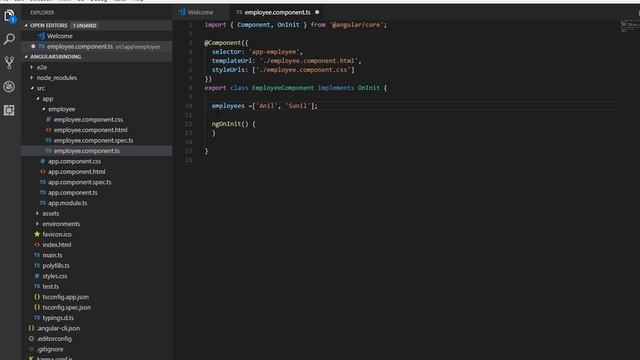Open app.component.spec.ts file
640x360 pixels.
click(x=97, y=182)
